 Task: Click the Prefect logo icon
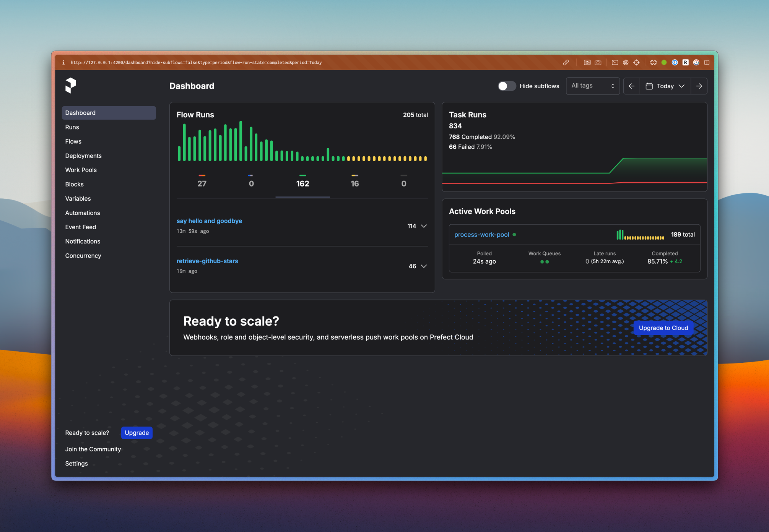point(70,85)
